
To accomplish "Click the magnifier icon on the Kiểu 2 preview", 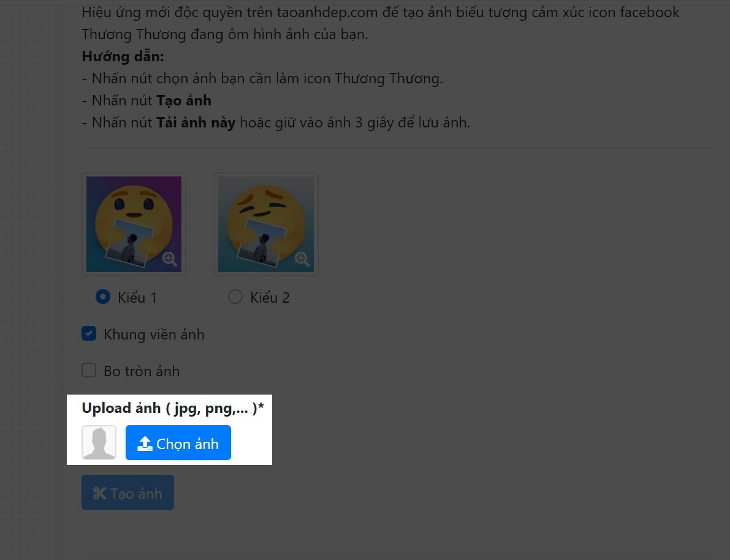I will pyautogui.click(x=302, y=259).
